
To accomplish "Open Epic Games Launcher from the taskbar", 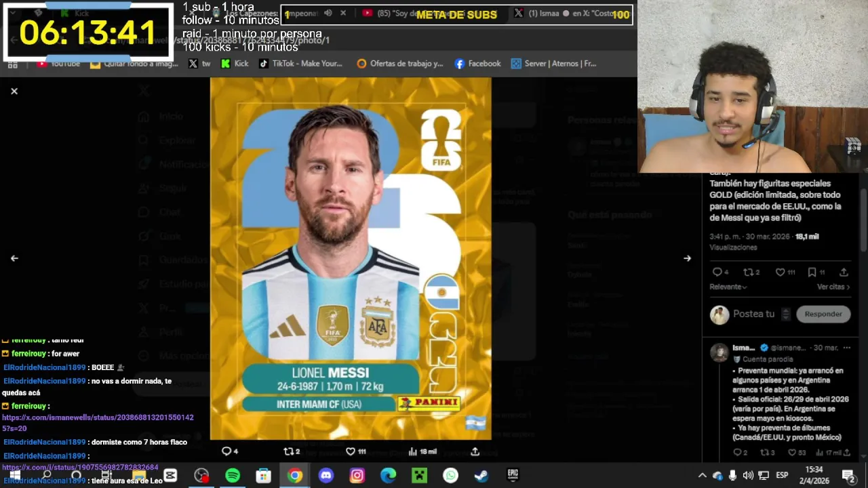I will [x=513, y=476].
